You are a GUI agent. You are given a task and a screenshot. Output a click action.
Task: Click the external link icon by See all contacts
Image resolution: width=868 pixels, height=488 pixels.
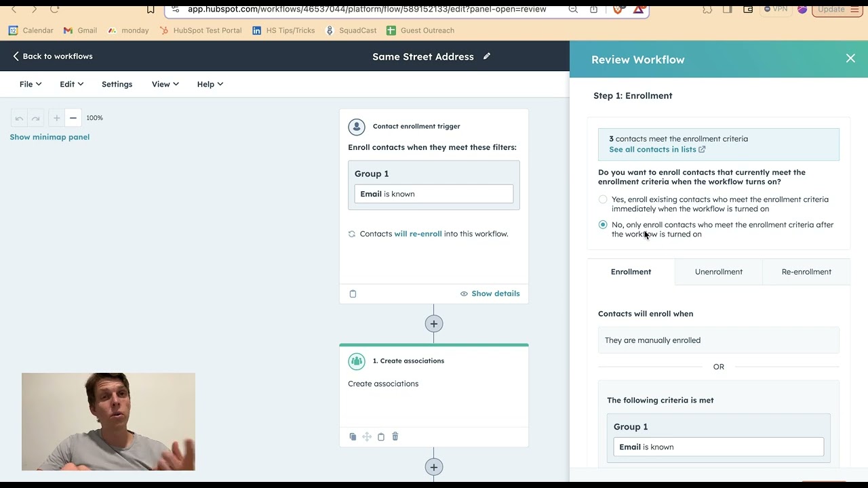(x=702, y=149)
